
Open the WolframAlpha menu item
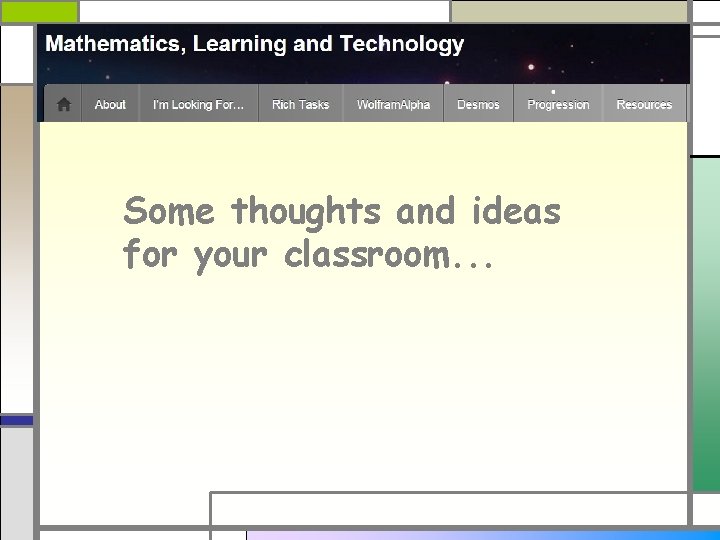click(394, 104)
